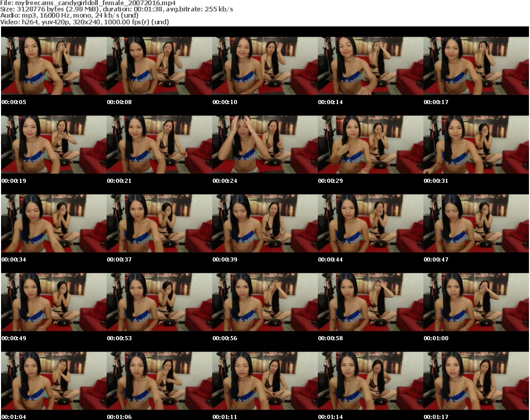This screenshot has height=420, width=530.
Task: View the snapshot taken at 00:01:17
Action: [476, 381]
